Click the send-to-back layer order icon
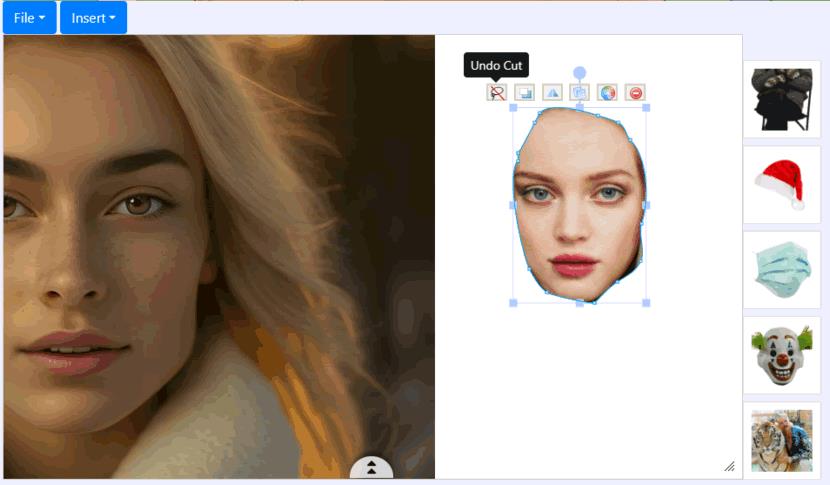The height and width of the screenshot is (485, 830). [x=525, y=93]
